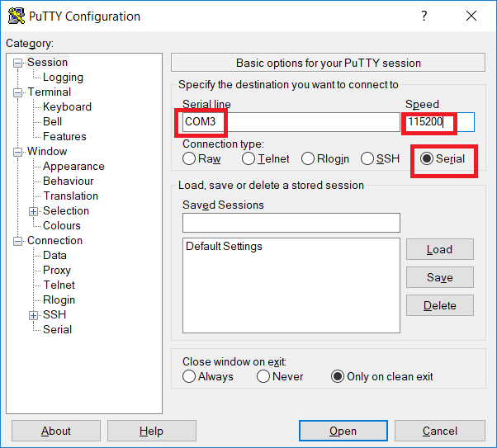Choose Only on clean exit option
This screenshot has height=448, width=497.
pos(382,376)
